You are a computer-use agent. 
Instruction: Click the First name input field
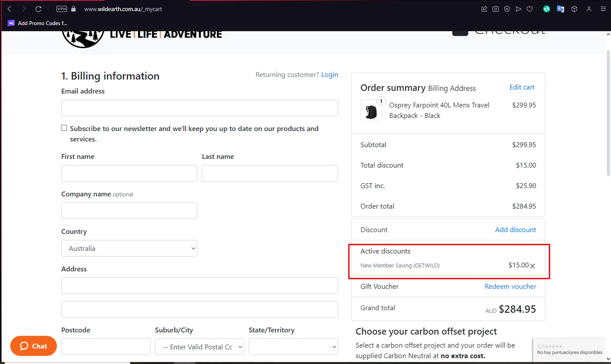pos(129,173)
